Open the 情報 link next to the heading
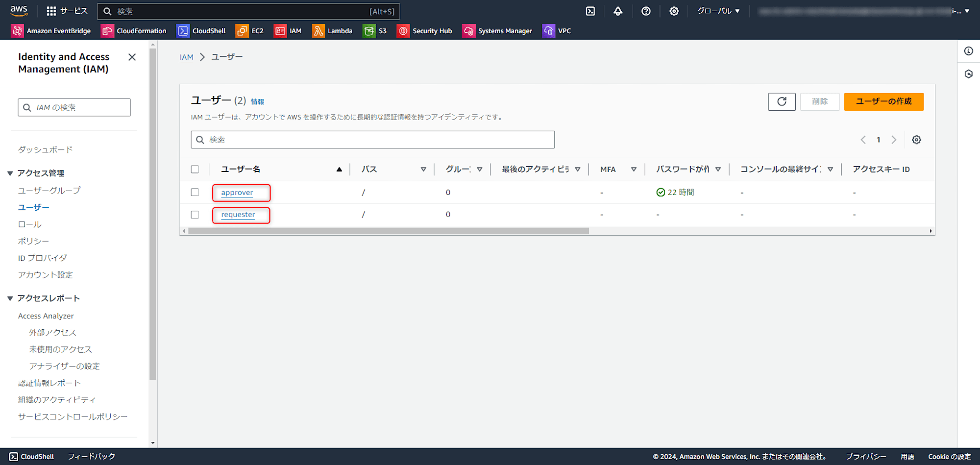Image resolution: width=980 pixels, height=465 pixels. click(257, 101)
